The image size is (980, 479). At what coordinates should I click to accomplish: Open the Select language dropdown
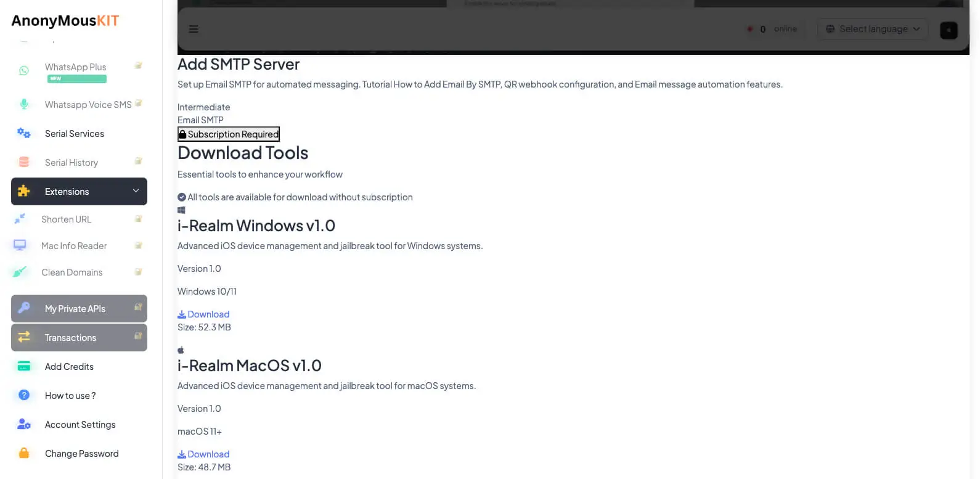click(873, 29)
